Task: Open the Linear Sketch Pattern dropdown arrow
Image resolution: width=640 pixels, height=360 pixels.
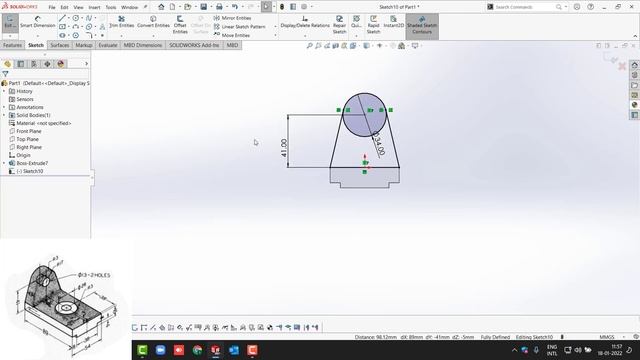Action: pos(276,27)
